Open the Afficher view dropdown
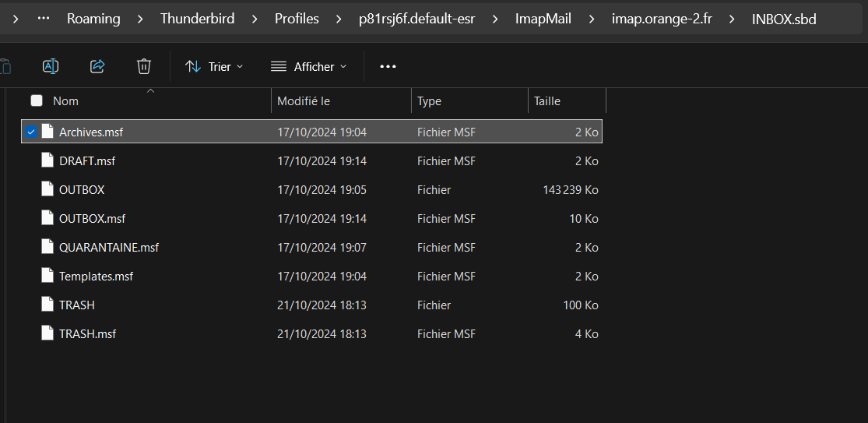The image size is (868, 423). click(308, 67)
